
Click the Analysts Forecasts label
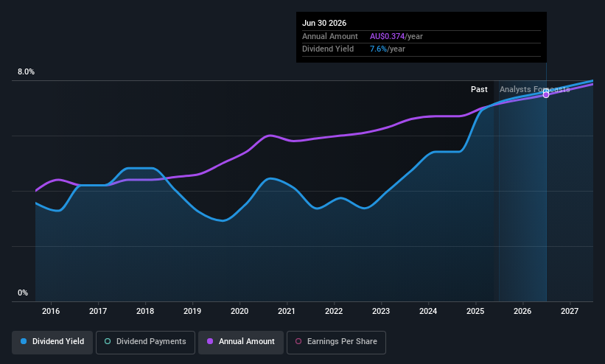(535, 90)
